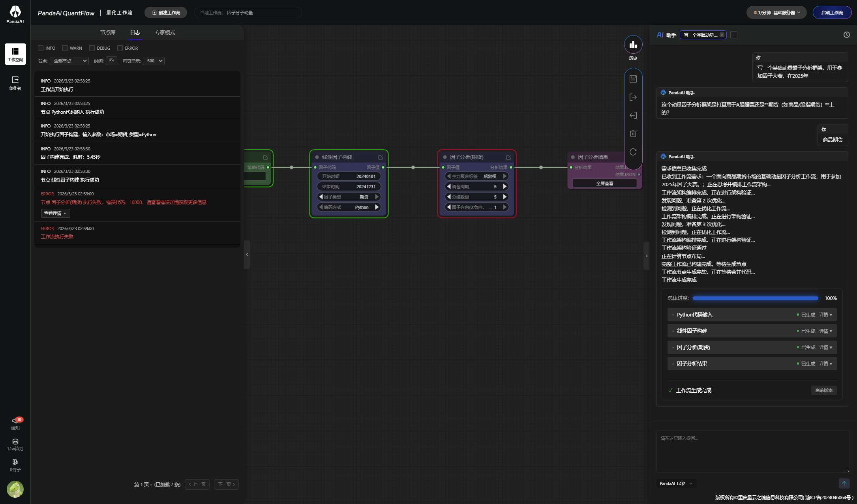This screenshot has height=504, width=857.
Task: Click the export arrow icon in canvas toolbar
Action: (x=633, y=97)
